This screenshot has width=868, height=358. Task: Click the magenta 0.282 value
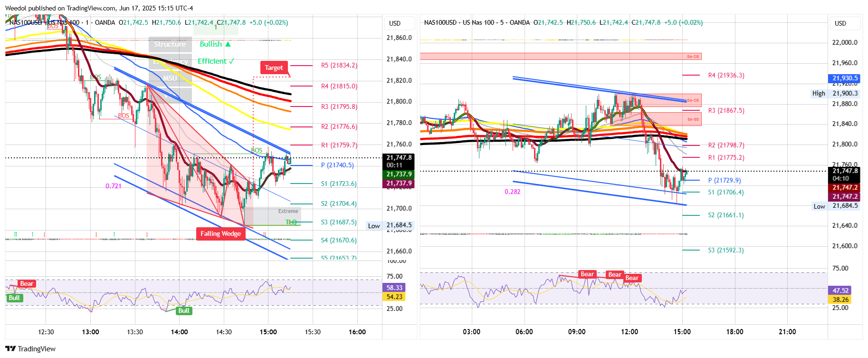point(513,192)
